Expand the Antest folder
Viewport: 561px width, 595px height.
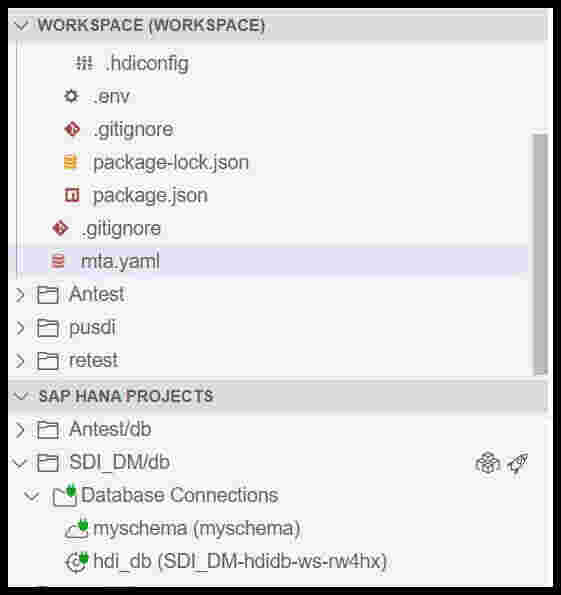(20, 294)
